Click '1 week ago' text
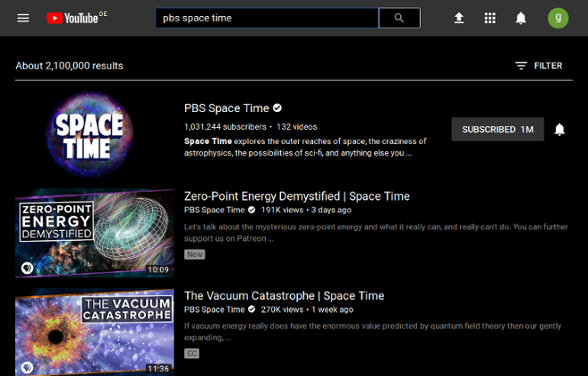588x376 pixels. click(x=332, y=310)
